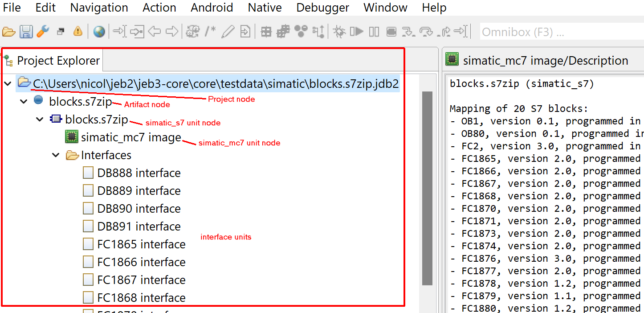Select DB888 interface
The height and width of the screenshot is (313, 644).
[x=132, y=173]
